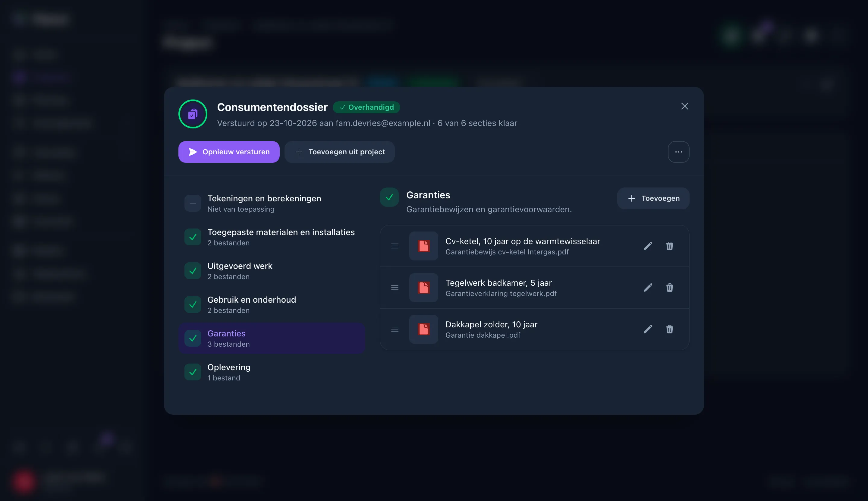Click the "Verstuurd op 23-10-2026" status line
Viewport: 868px width, 501px height.
pos(367,123)
